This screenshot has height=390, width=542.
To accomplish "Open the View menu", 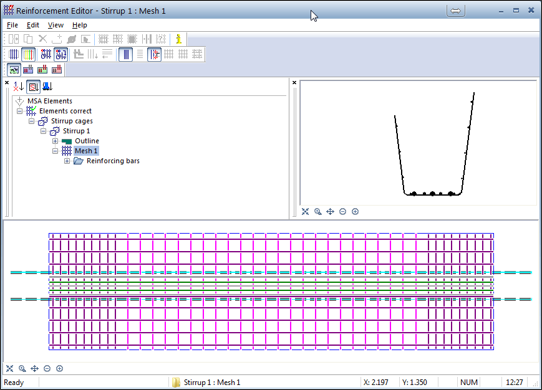I will click(56, 25).
